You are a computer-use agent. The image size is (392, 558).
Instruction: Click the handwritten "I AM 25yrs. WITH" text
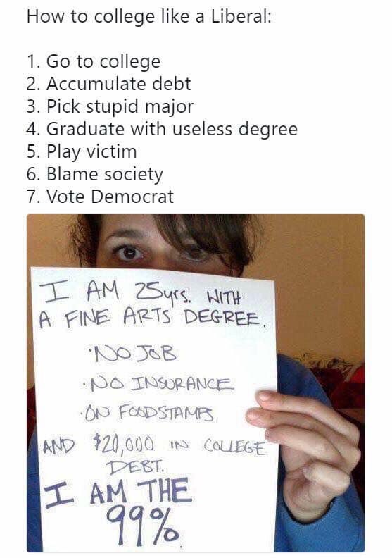[141, 294]
